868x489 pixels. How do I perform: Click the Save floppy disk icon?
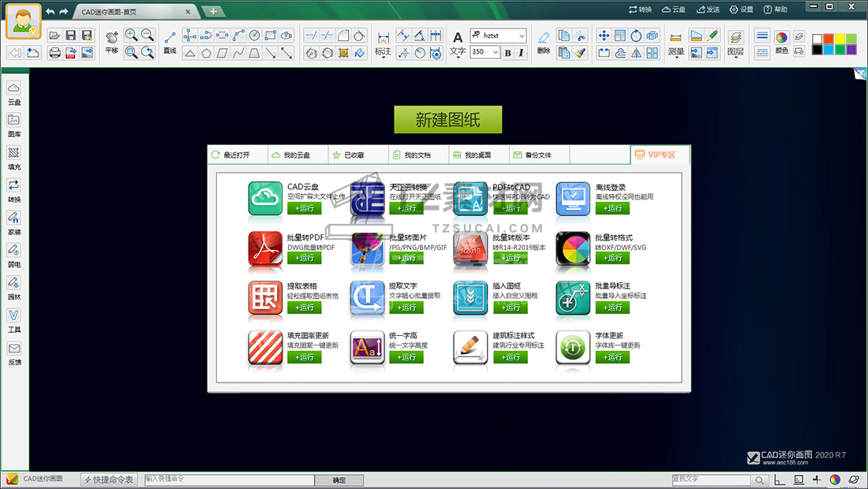(71, 35)
